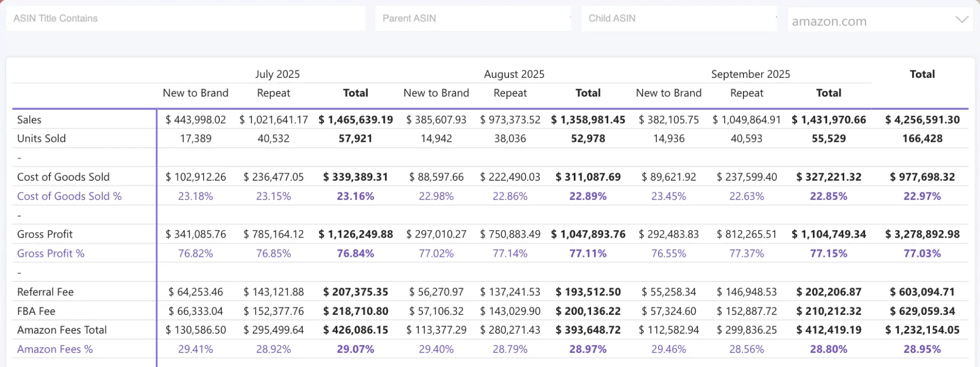Select Amazon fees value $ 299,836.25
980x367 pixels.
pyautogui.click(x=747, y=330)
